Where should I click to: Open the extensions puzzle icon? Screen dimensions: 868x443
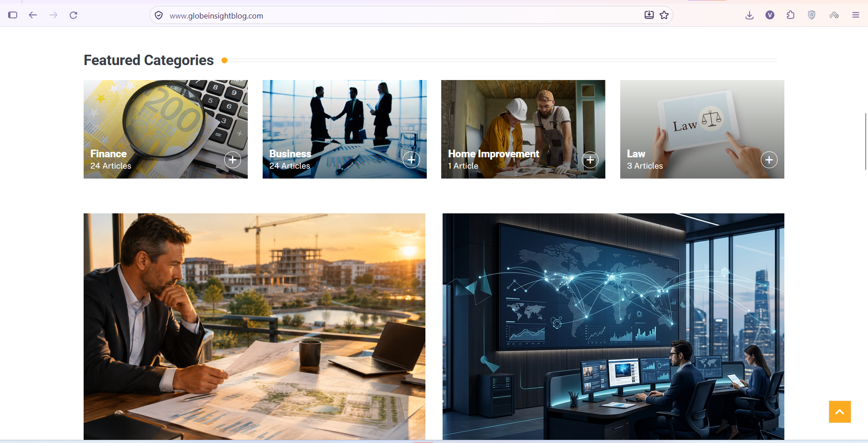(x=790, y=15)
